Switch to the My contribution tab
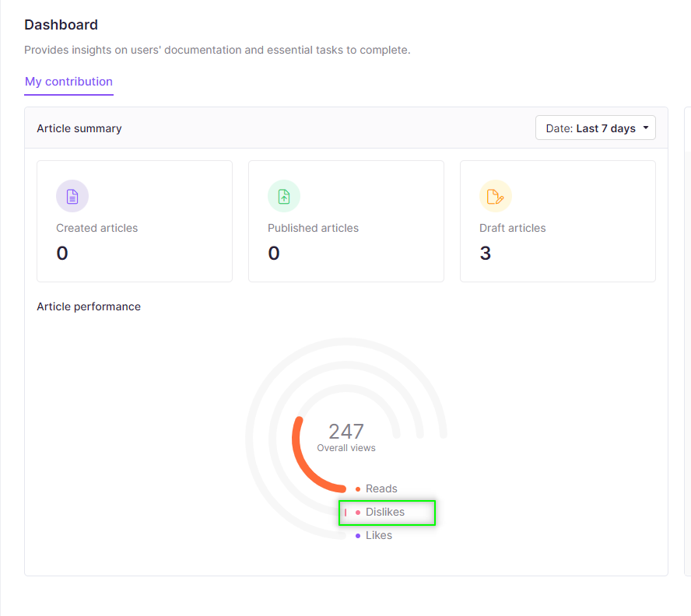 pos(68,82)
